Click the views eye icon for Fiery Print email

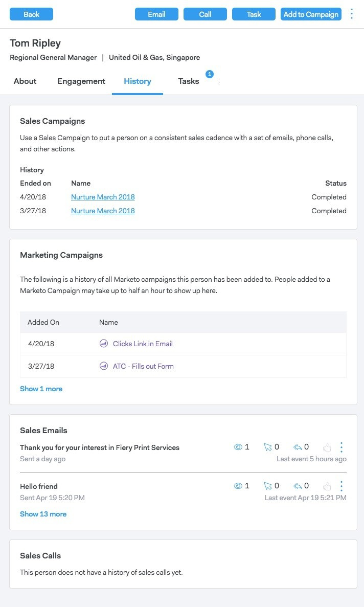tap(238, 447)
